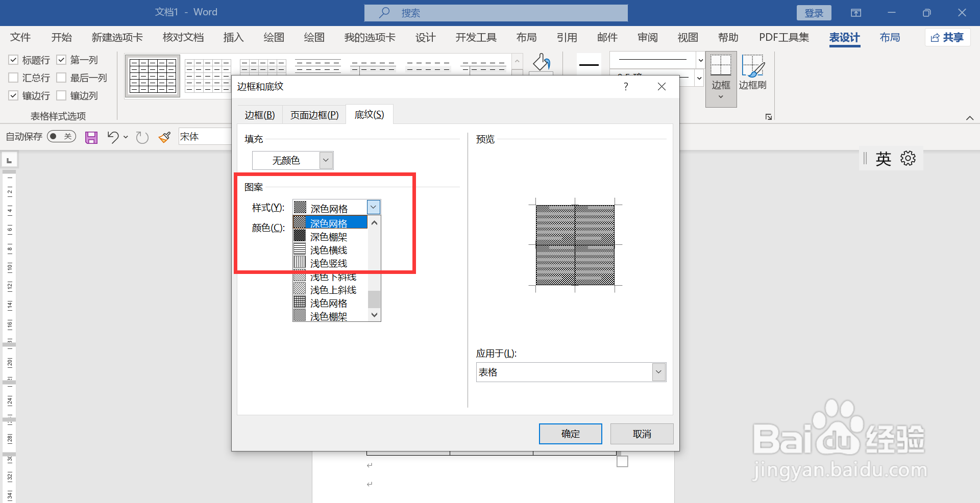Open the IME settings gear icon

click(908, 158)
